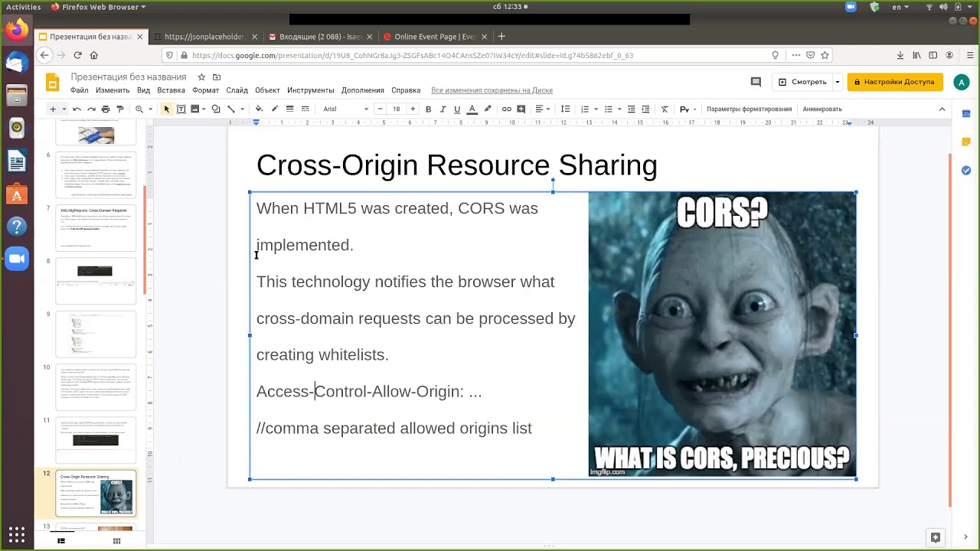Click Параметры форматирования button
980x551 pixels.
point(749,109)
